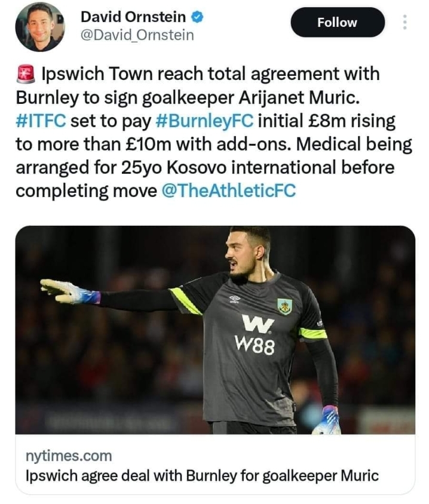Click the blue verified badge
The height and width of the screenshot is (504, 429).
pyautogui.click(x=197, y=17)
